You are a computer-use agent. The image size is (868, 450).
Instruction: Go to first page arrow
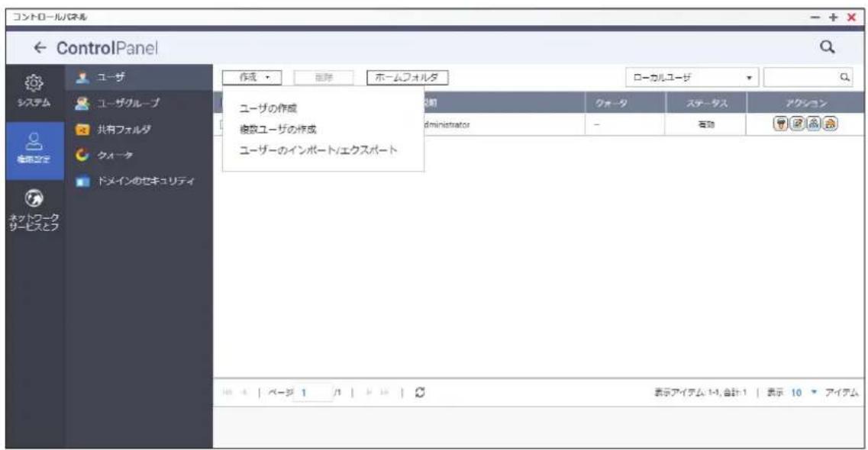(x=227, y=393)
